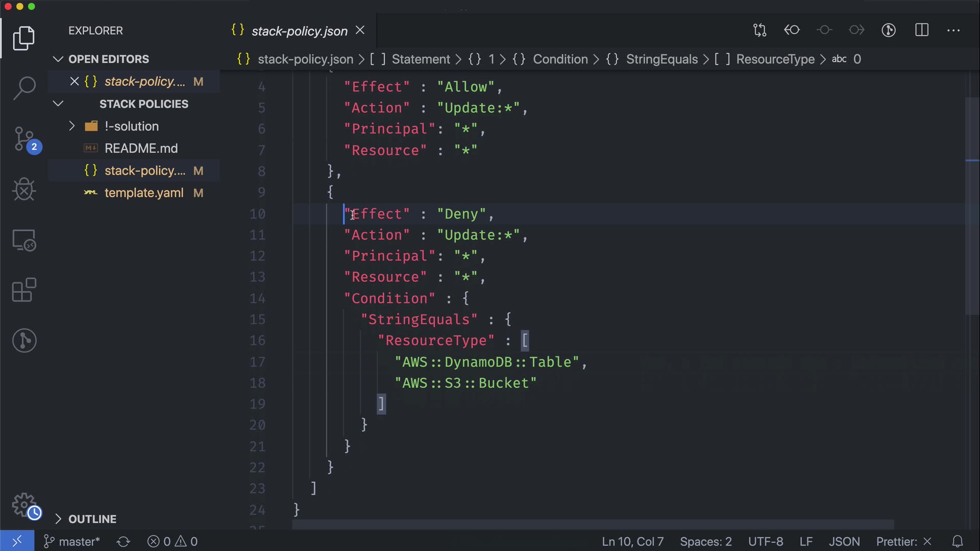The image size is (980, 551).
Task: Click the JSON language mode selector
Action: pyautogui.click(x=844, y=541)
